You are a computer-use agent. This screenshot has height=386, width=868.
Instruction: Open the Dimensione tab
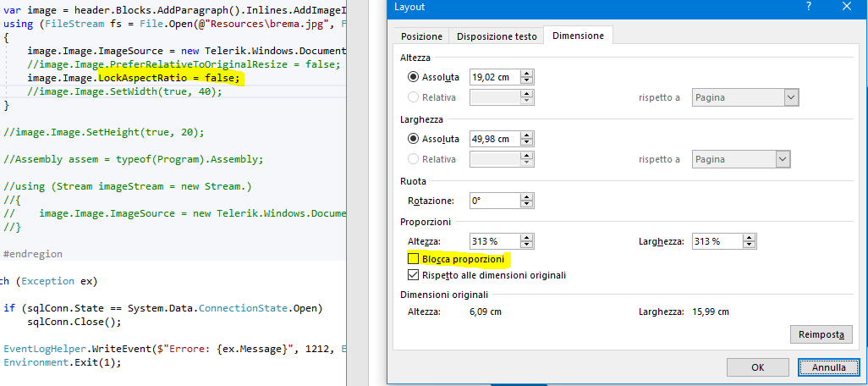click(578, 36)
